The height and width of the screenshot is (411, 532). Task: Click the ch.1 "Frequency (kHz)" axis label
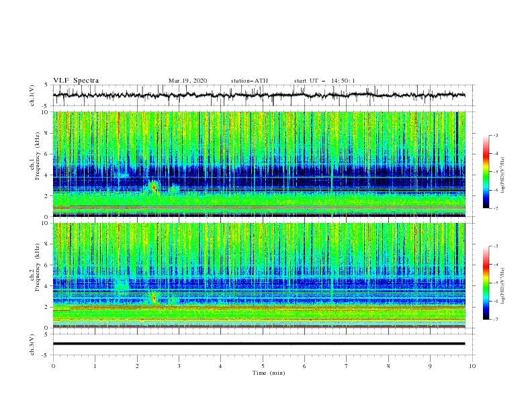[x=38, y=154]
